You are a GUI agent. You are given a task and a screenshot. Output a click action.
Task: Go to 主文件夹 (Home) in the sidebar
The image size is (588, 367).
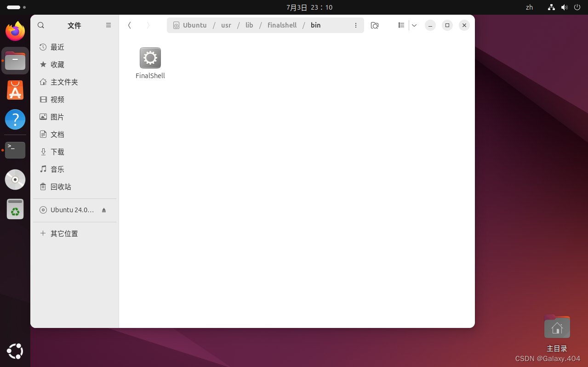63,82
